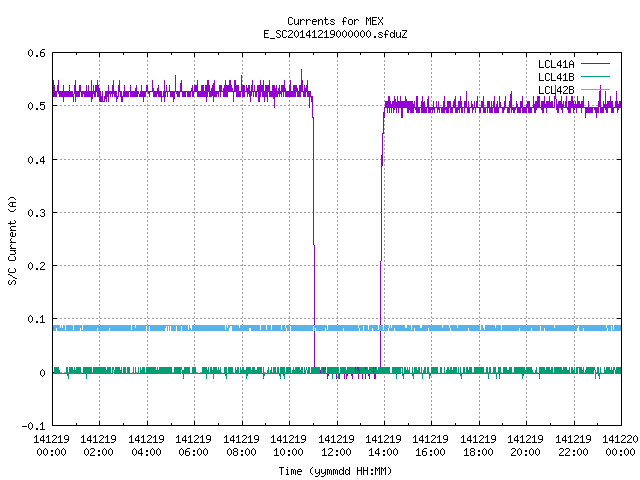Click the '141219 08:00' x-axis tick label

click(241, 445)
